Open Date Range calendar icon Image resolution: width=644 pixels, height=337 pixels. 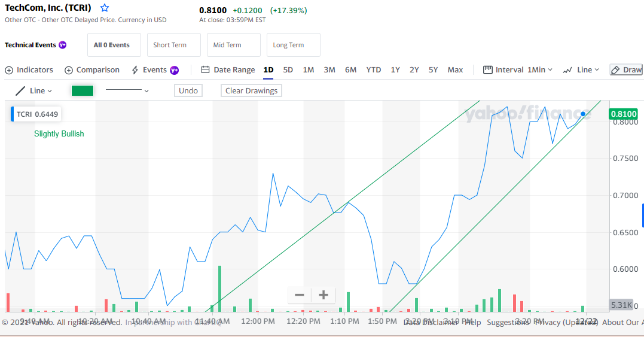(205, 70)
